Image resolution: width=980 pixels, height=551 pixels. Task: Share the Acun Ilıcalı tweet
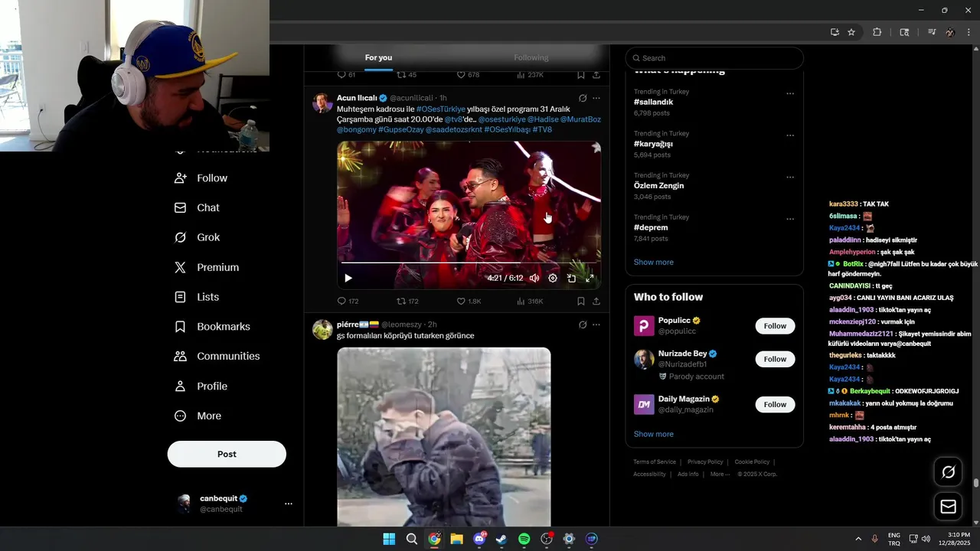click(596, 302)
